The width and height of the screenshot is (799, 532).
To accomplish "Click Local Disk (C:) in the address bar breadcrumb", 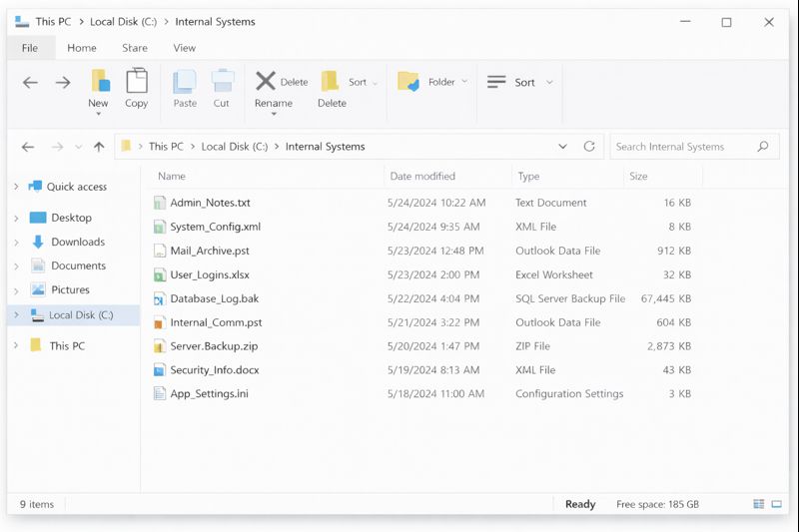I will click(234, 147).
